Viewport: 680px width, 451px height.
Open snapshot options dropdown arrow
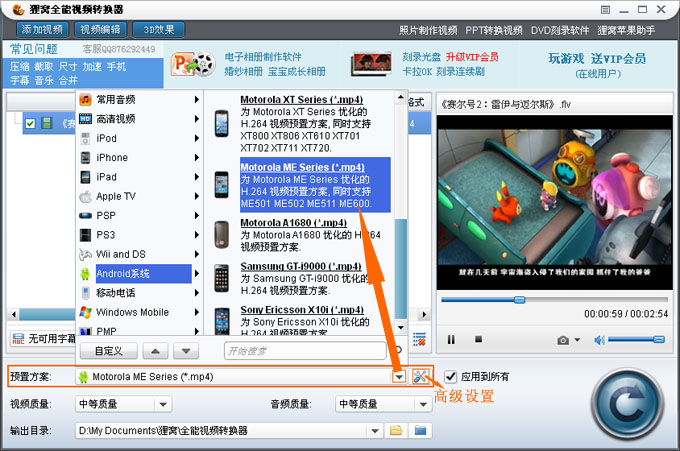point(577,340)
